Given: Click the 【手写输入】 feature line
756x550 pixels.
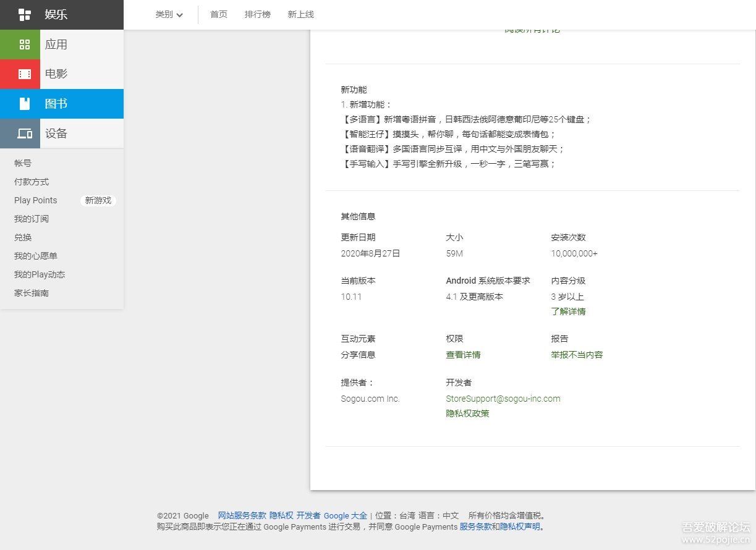Looking at the screenshot, I should (x=449, y=164).
